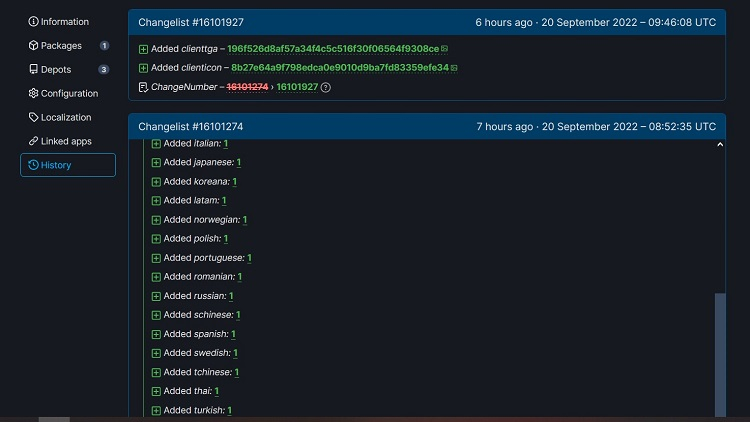Screen dimensions: 750x422
Task: Click plus icon beside Added russian
Action: 156,296
